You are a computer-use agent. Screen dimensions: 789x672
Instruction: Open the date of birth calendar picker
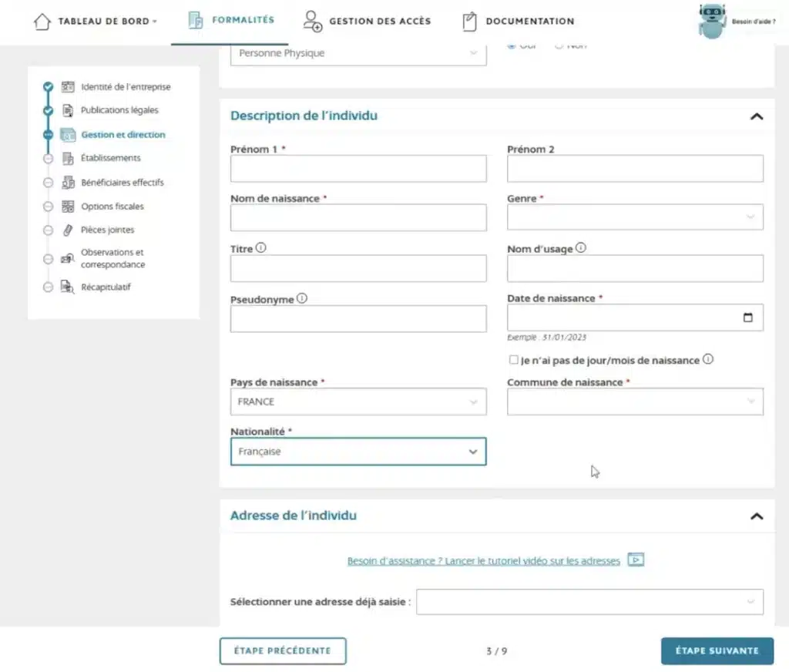(x=747, y=318)
